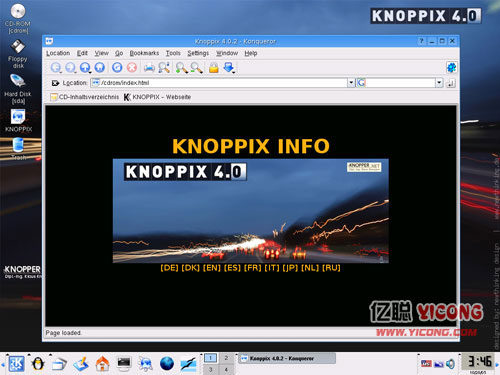
Task: Switch to virtual desktop 2 in pager
Action: pyautogui.click(x=226, y=358)
